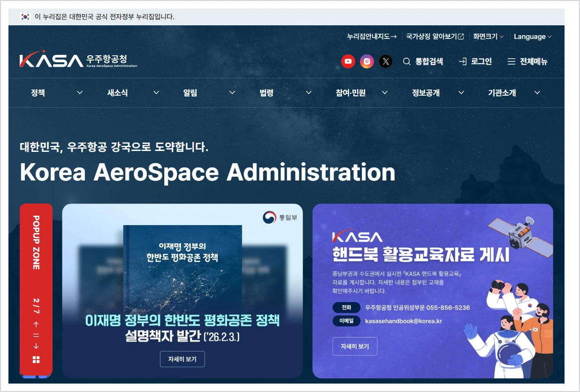Open the KASA YouTube channel icon
Screen dimensions: 580x392
[348, 61]
